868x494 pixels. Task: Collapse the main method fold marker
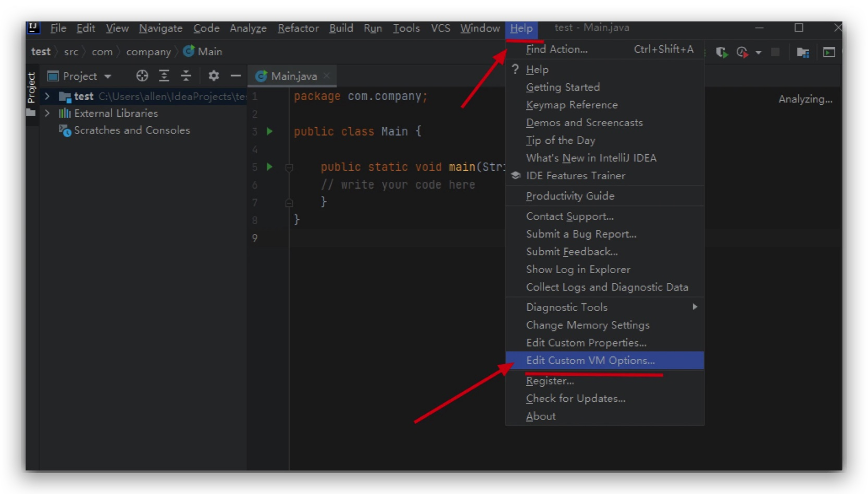click(290, 167)
